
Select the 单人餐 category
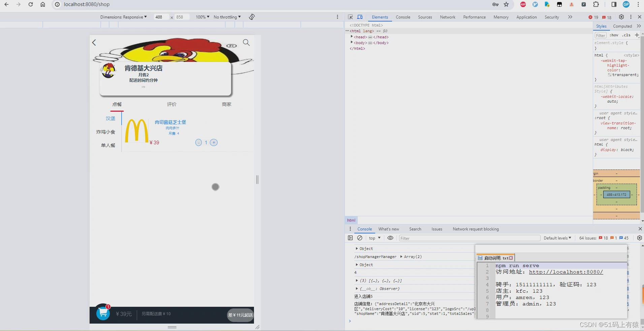coord(108,145)
